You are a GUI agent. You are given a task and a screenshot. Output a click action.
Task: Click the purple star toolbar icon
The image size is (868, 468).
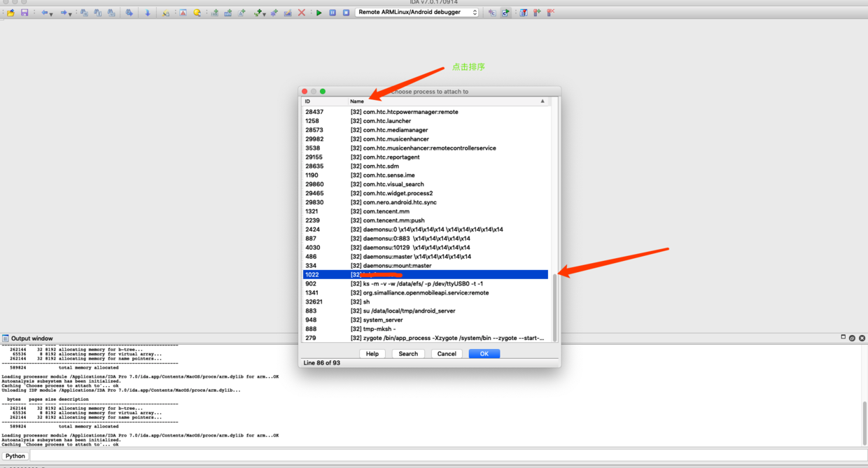274,13
